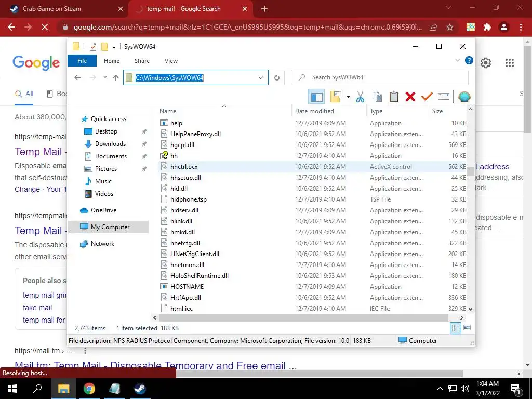
Task: Open Pictures in navigation pane
Action: click(106, 169)
